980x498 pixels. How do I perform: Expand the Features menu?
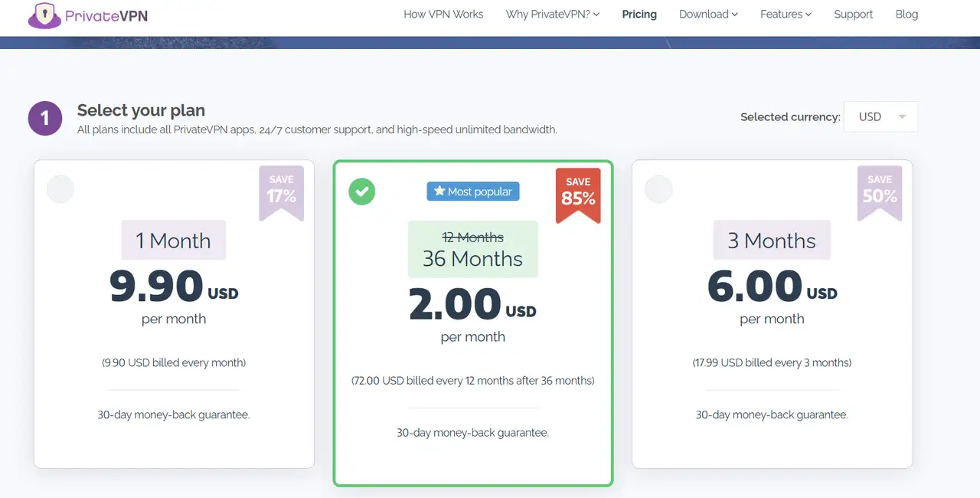[x=786, y=15]
